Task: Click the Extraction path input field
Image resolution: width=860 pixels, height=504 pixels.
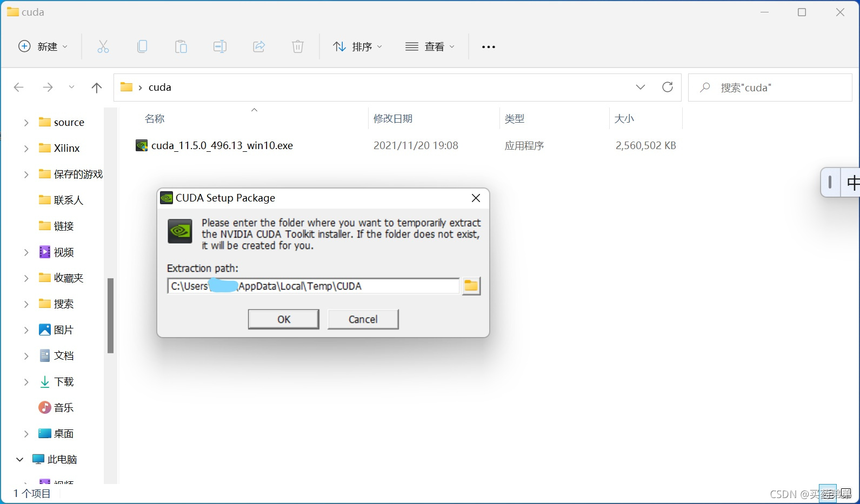Action: (314, 286)
